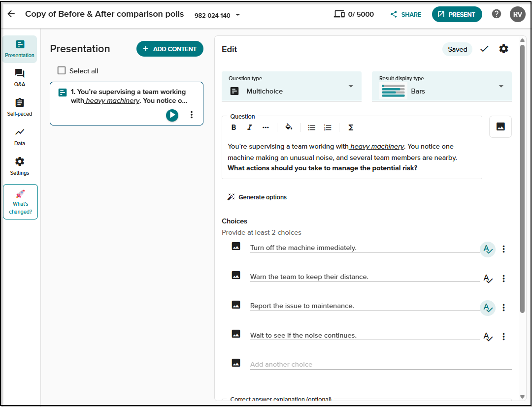This screenshot has width=532, height=407.
Task: Mark 'Wait to see' as correct answer
Action: click(488, 337)
